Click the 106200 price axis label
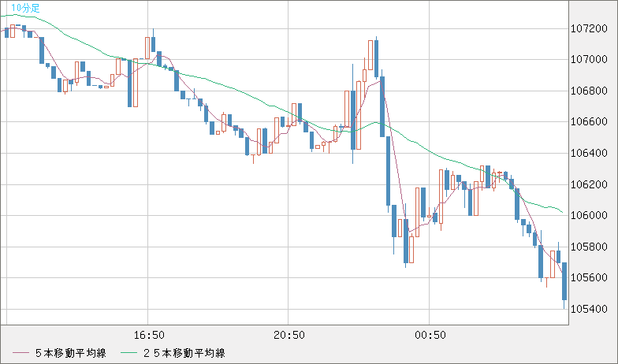The width and height of the screenshot is (618, 364). coord(590,184)
